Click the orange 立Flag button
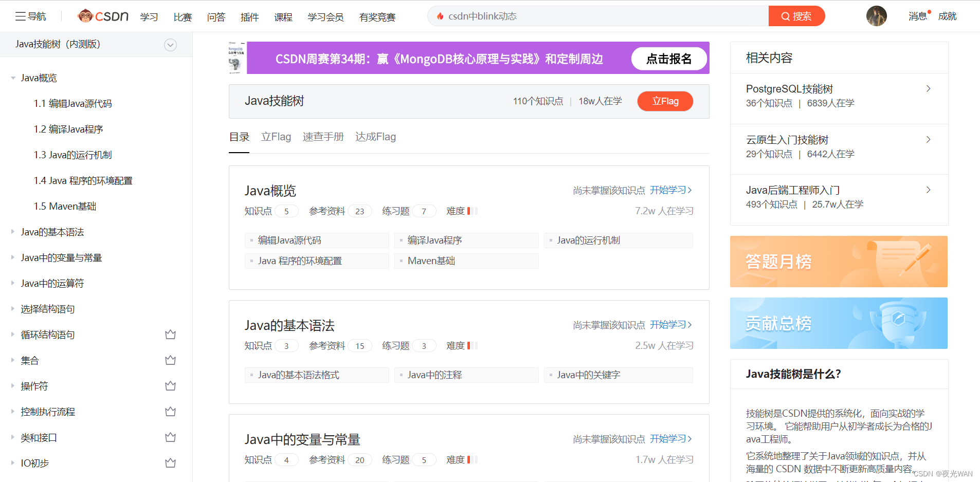The height and width of the screenshot is (482, 980). point(665,101)
